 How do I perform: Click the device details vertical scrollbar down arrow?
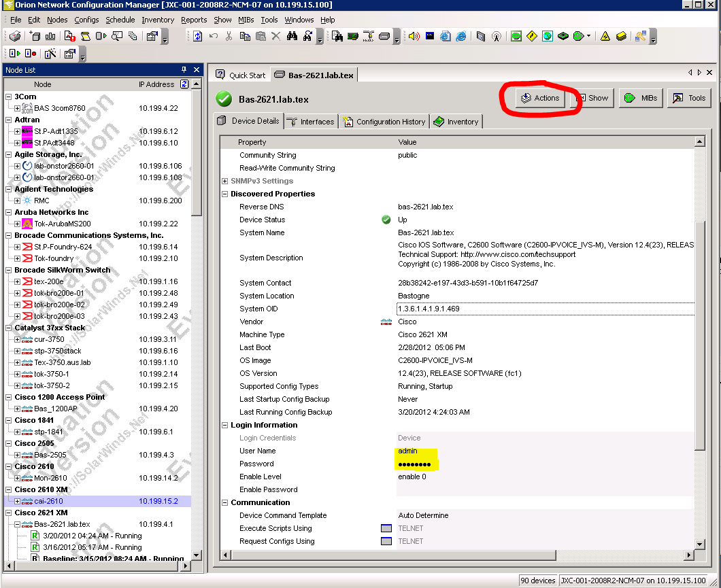(x=699, y=544)
